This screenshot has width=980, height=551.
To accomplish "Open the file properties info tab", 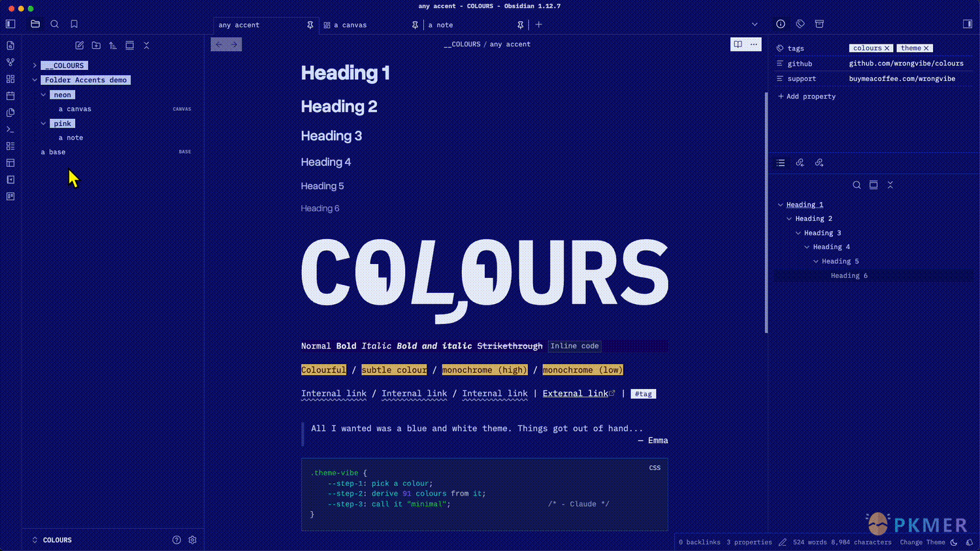I will tap(781, 24).
